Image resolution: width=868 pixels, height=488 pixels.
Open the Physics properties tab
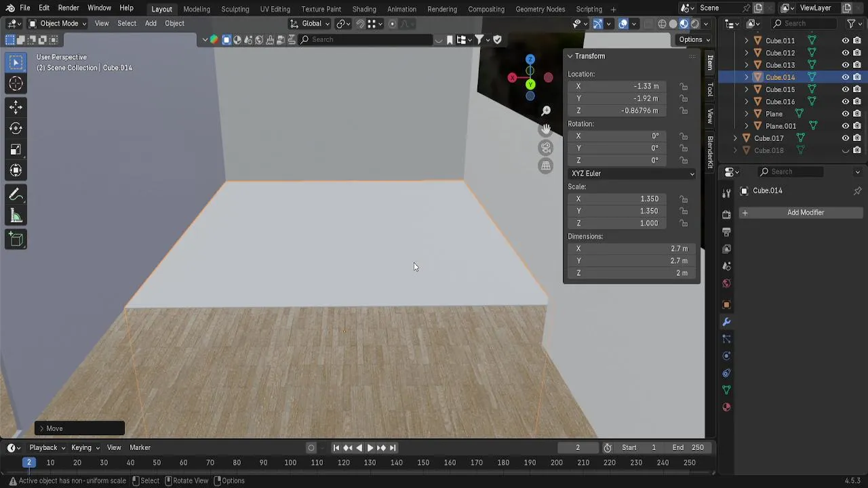coord(726,356)
